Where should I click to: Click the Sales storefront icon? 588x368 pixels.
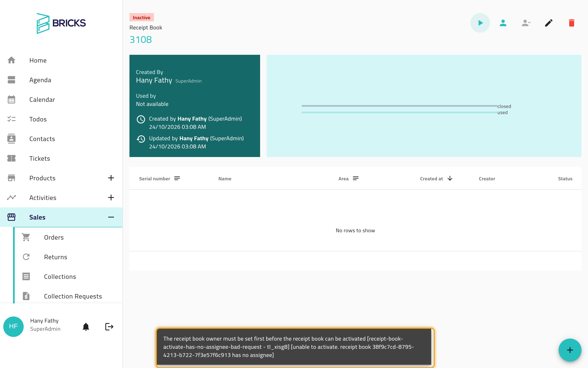[11, 217]
